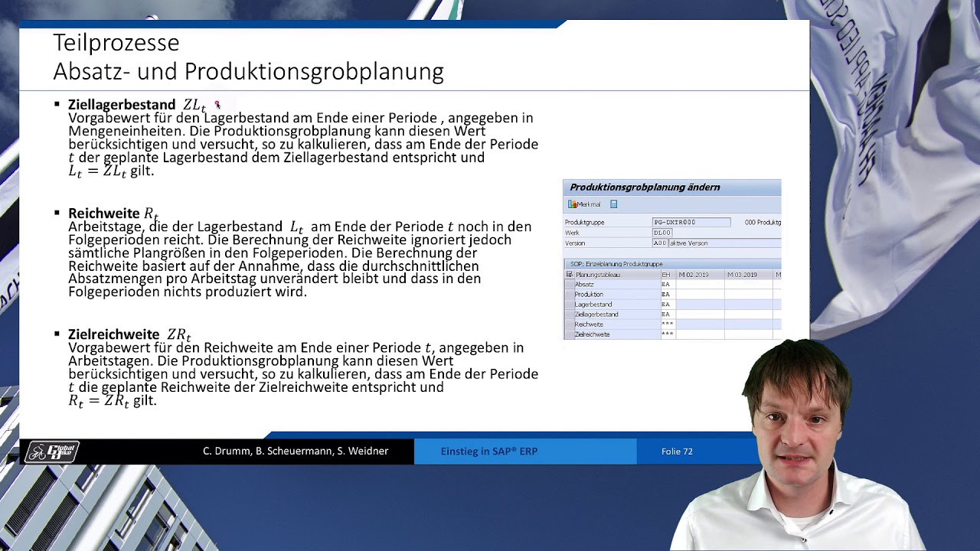The height and width of the screenshot is (551, 980).
Task: Click the Version field A00
Action: (660, 243)
